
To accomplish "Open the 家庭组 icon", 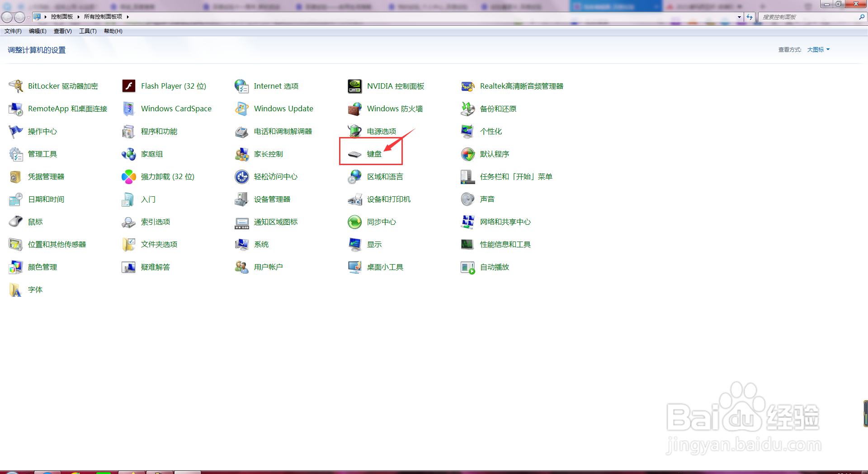I will [129, 154].
